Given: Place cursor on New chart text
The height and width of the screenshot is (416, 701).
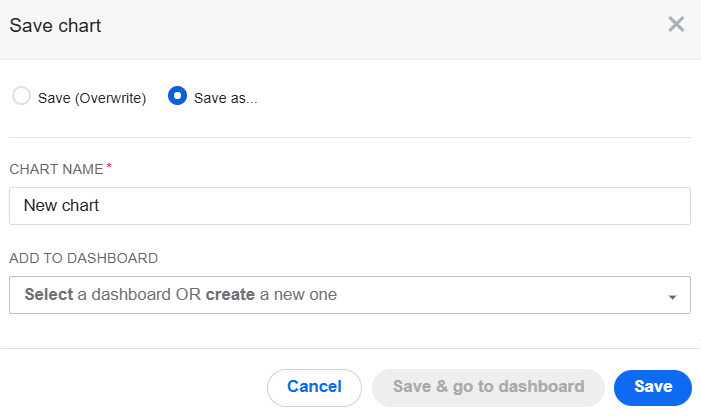Looking at the screenshot, I should pos(61,206).
